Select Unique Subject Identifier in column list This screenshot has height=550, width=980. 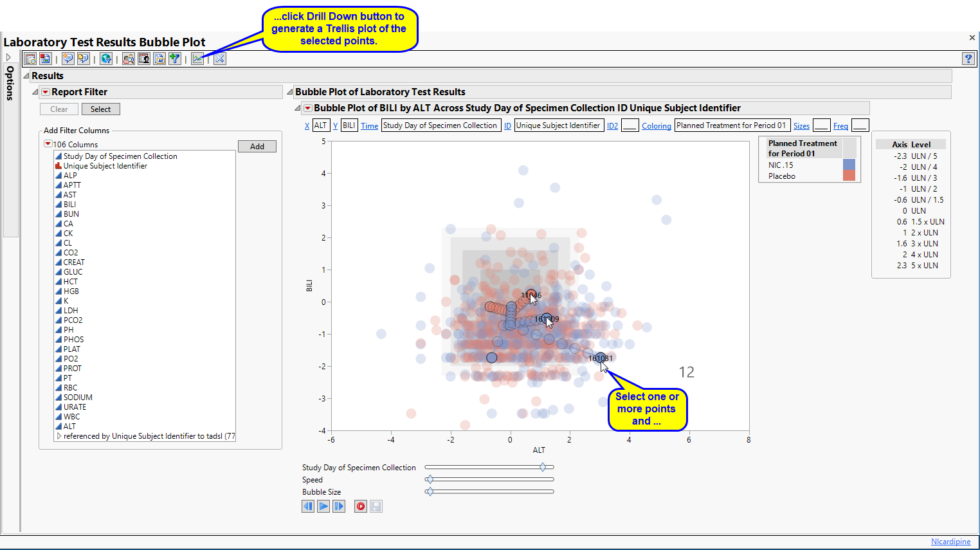coord(105,166)
